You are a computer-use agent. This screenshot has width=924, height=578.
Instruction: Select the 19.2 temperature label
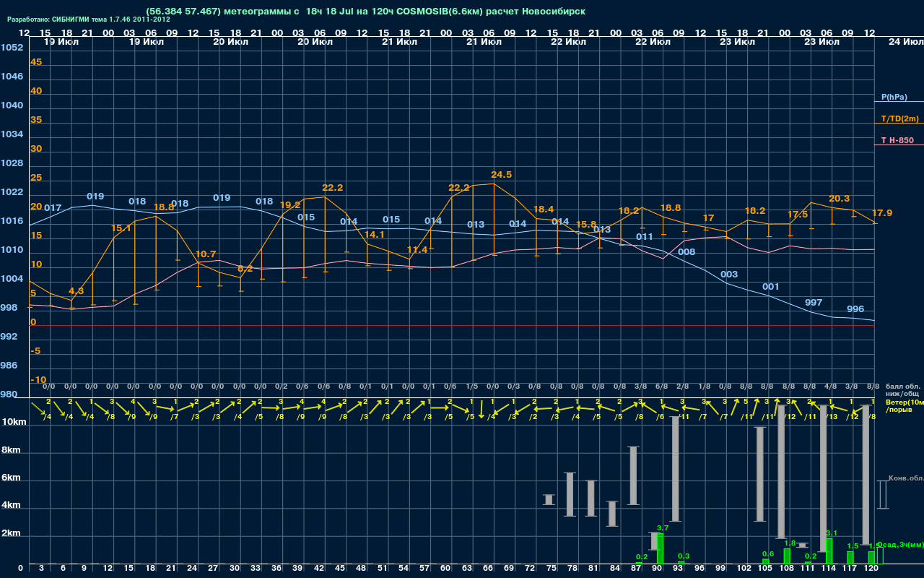point(289,205)
